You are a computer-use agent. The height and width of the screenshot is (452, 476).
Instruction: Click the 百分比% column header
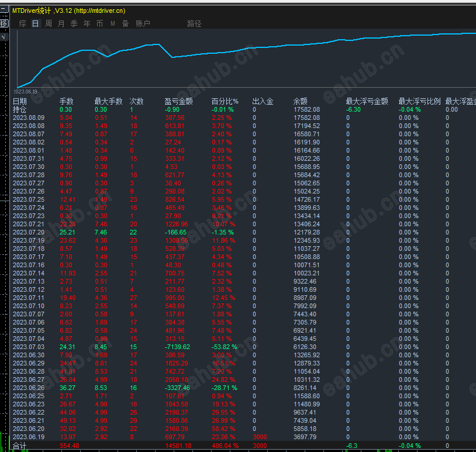[x=225, y=101]
